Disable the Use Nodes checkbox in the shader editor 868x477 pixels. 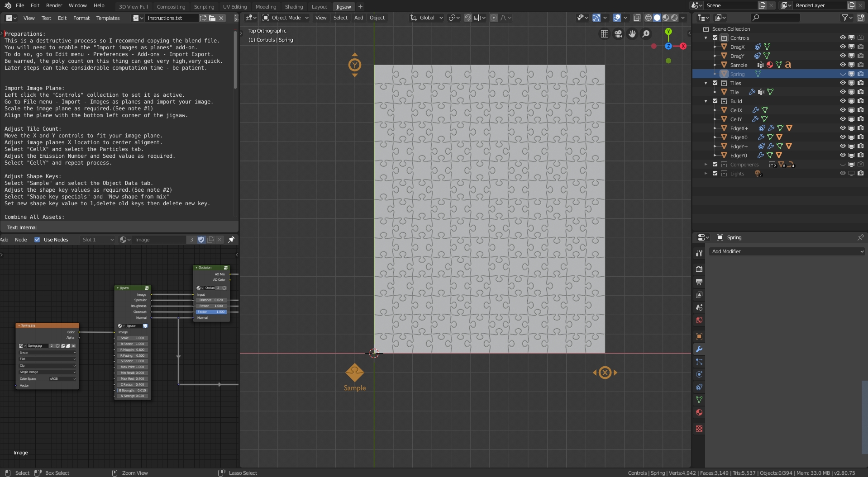click(37, 240)
